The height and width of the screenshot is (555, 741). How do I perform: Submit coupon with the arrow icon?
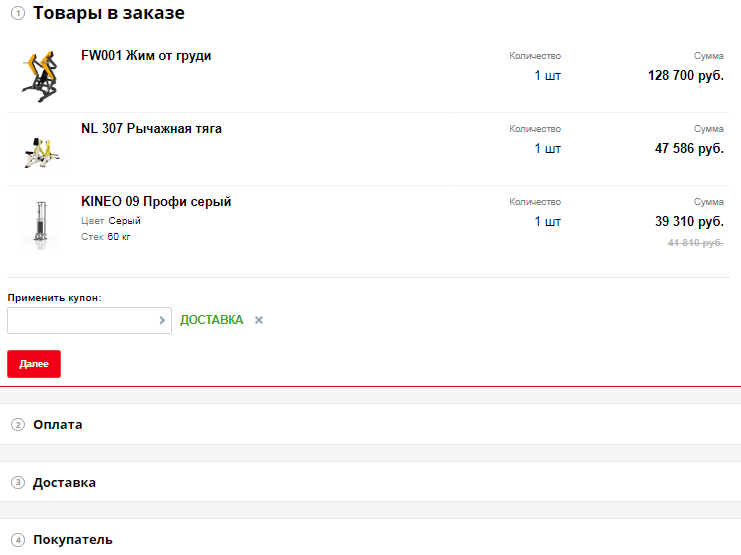[162, 320]
